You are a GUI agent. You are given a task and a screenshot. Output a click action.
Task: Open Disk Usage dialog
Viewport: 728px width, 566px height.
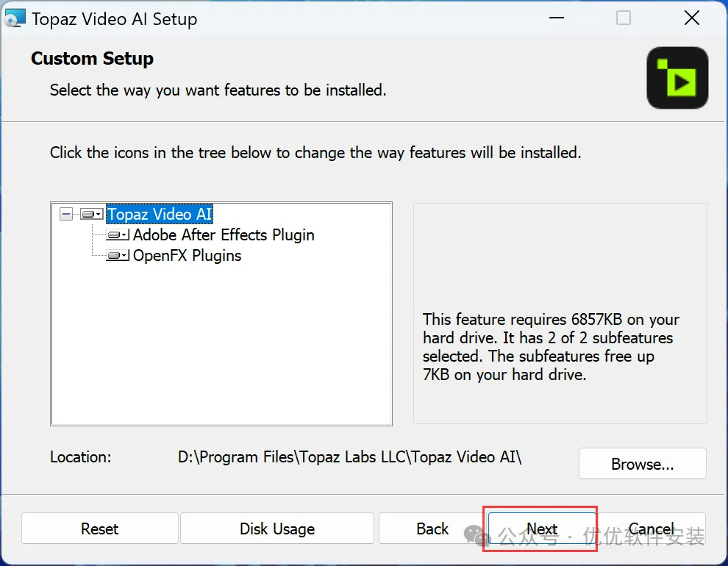pyautogui.click(x=276, y=529)
